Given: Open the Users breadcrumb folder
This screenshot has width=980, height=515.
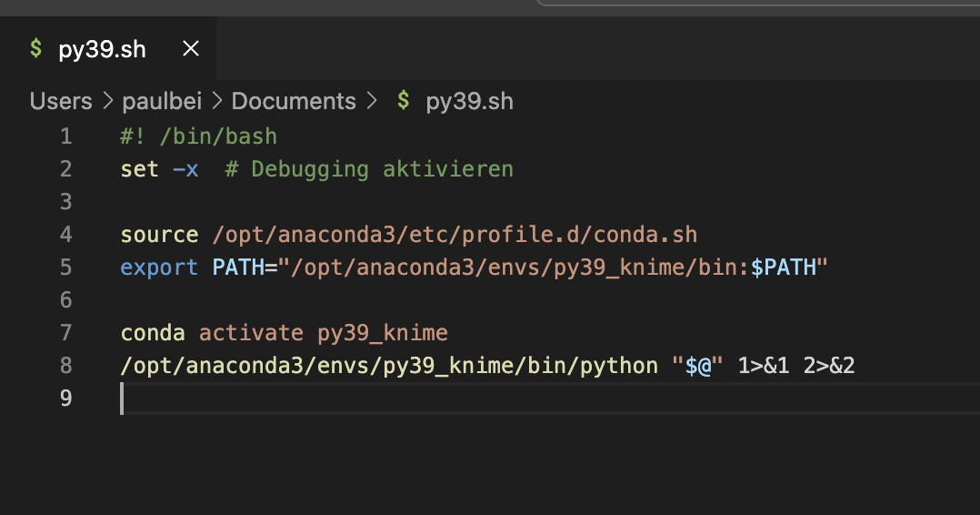Looking at the screenshot, I should pyautogui.click(x=61, y=101).
